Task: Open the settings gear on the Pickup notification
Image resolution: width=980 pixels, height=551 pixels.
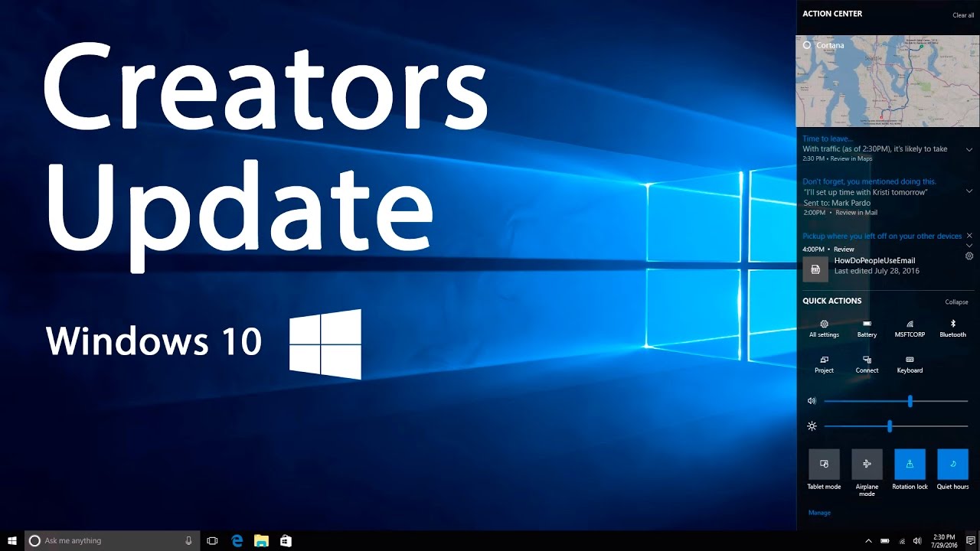Action: 969,256
